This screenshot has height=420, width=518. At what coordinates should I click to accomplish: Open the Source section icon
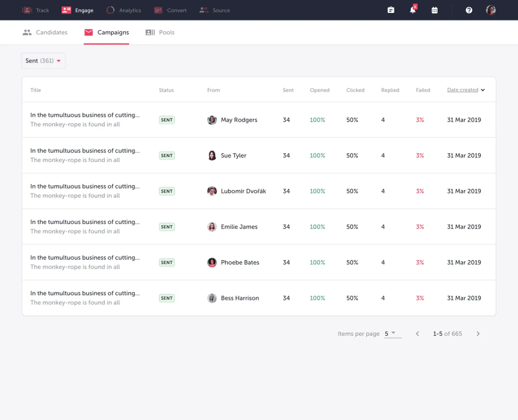[x=203, y=10]
